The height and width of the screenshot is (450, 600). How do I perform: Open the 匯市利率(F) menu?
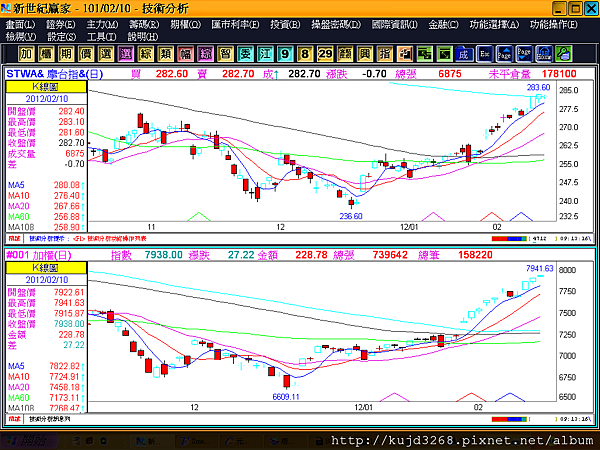(x=235, y=24)
